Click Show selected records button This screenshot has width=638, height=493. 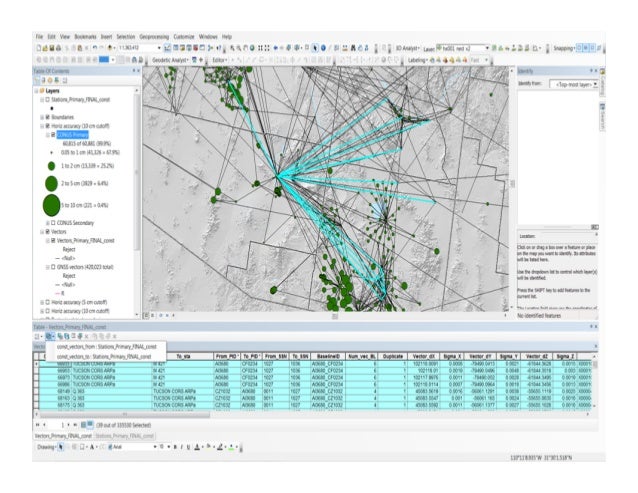tap(90, 425)
